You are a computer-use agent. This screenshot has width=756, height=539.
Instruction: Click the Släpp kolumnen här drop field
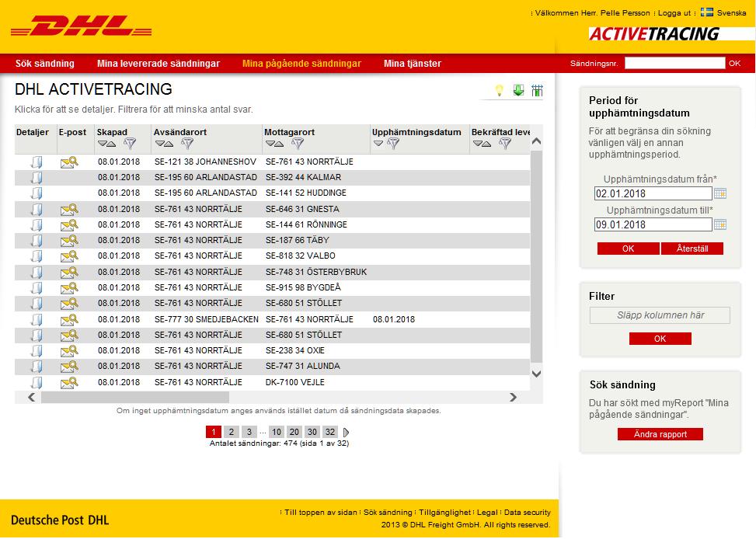click(x=660, y=315)
